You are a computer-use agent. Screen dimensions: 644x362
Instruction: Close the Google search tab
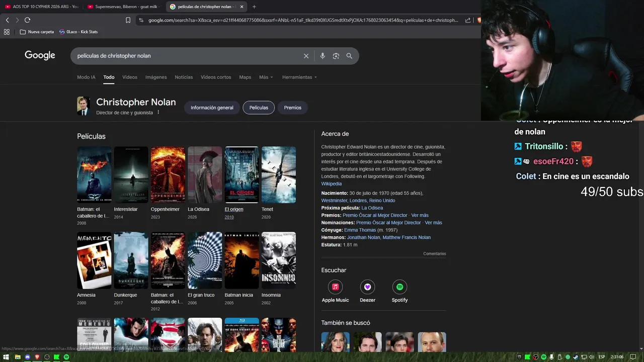tap(242, 7)
